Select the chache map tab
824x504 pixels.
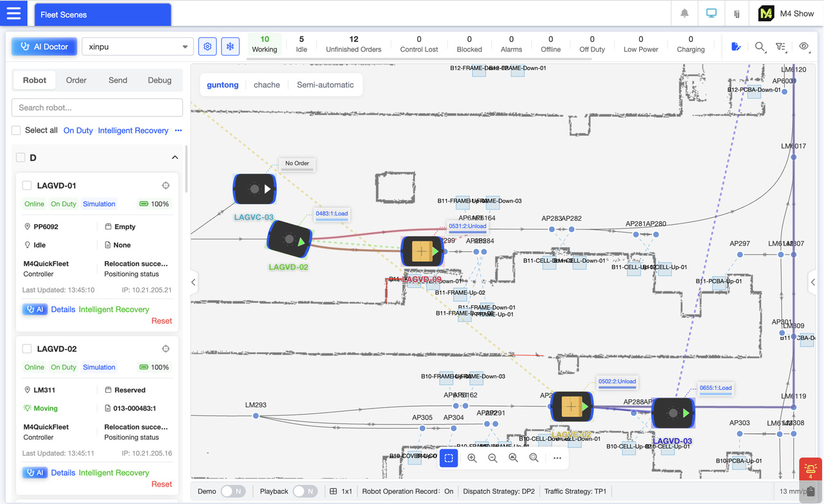(x=267, y=84)
